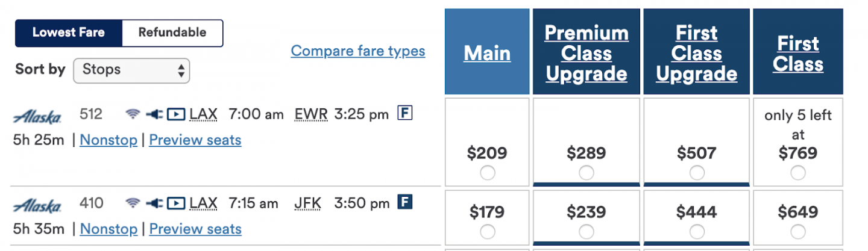Click entertainment screen icon for flight 512

[x=175, y=114]
